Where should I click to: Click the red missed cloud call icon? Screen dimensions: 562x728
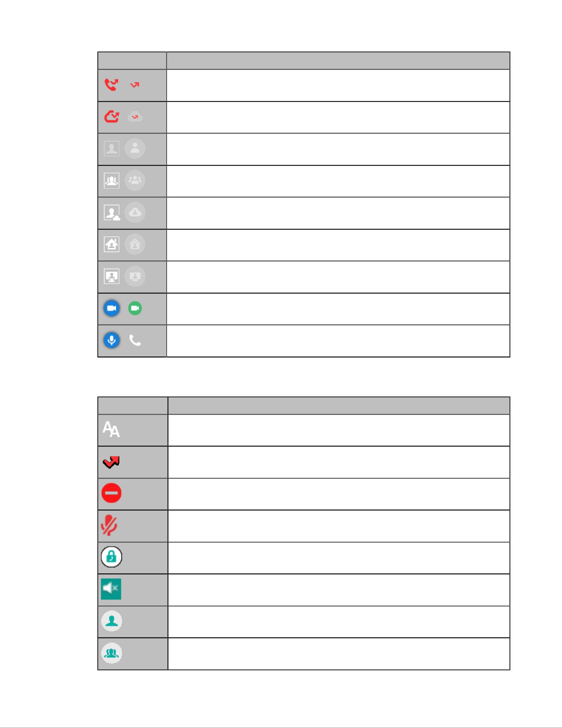tap(112, 117)
